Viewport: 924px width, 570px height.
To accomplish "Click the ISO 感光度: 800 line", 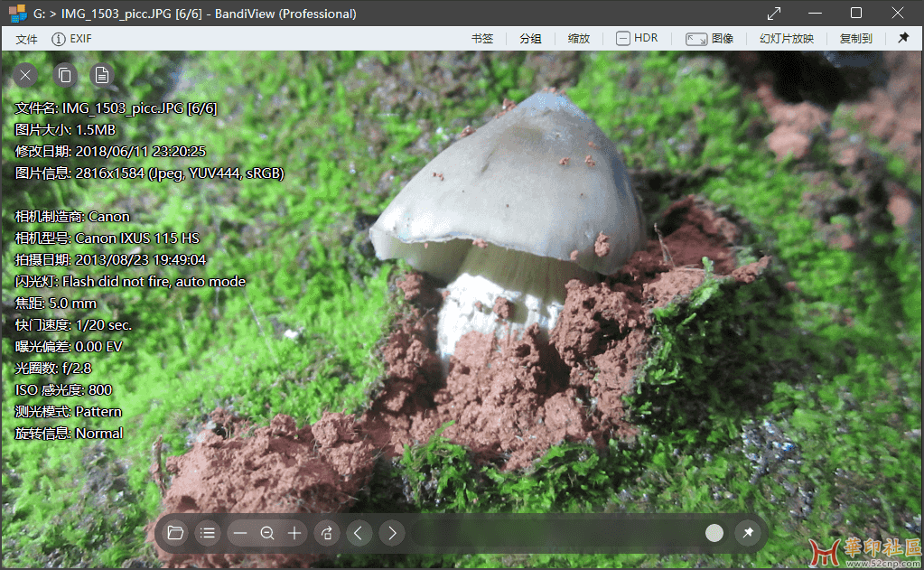I will [63, 390].
